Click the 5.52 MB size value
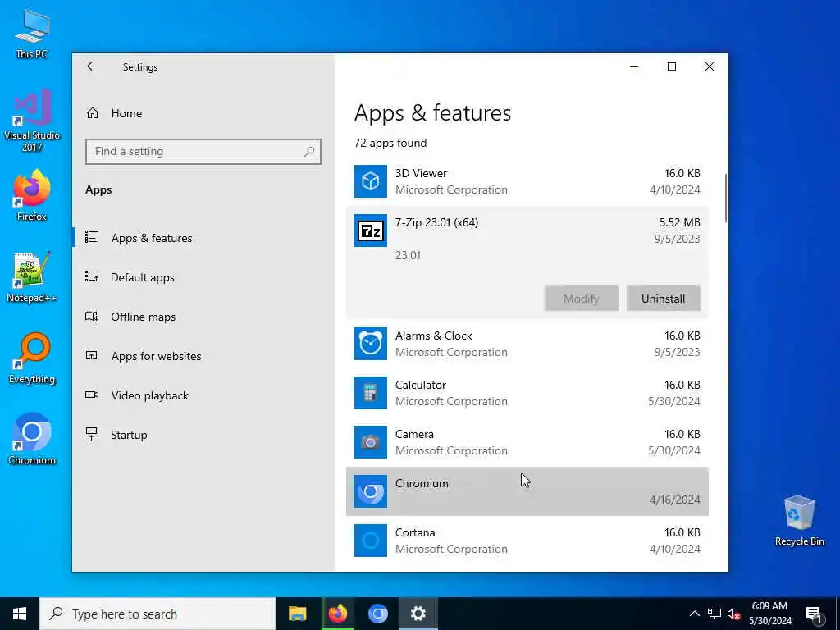Screen dimensions: 840x630 [x=679, y=222]
